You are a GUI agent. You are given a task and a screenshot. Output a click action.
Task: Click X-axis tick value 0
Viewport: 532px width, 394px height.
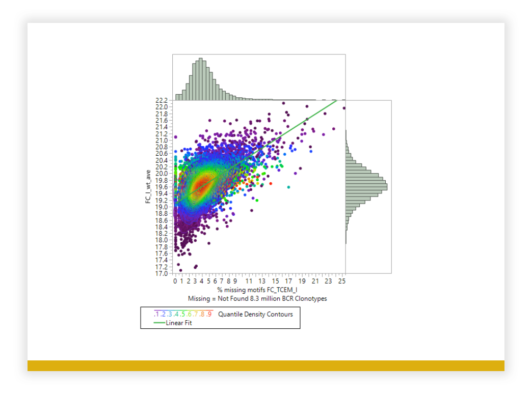click(175, 281)
